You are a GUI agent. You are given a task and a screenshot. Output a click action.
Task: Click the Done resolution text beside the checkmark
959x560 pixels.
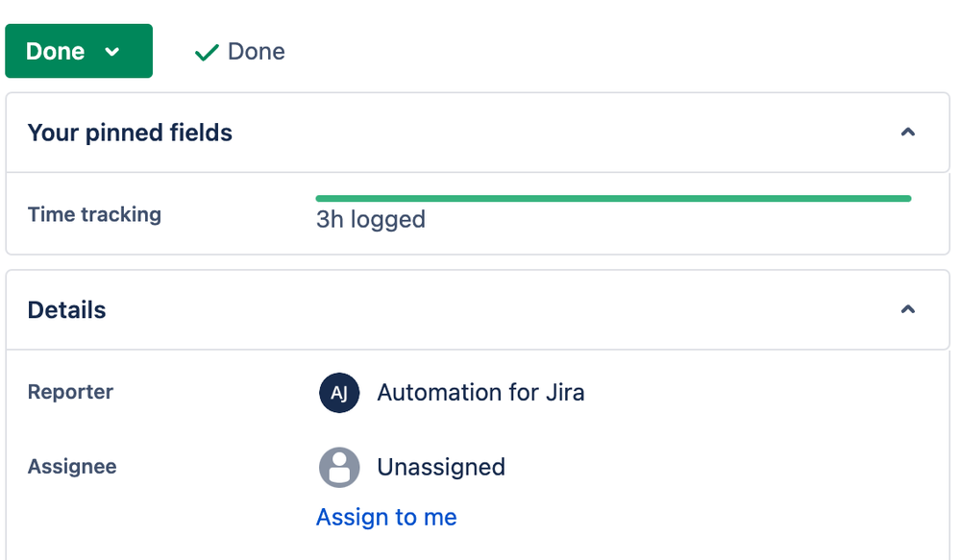257,51
